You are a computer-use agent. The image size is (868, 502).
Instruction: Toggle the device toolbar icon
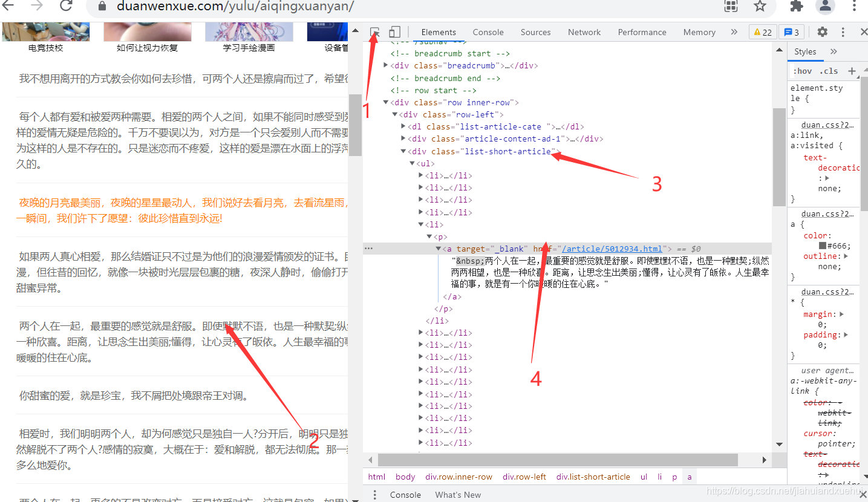pyautogui.click(x=394, y=32)
